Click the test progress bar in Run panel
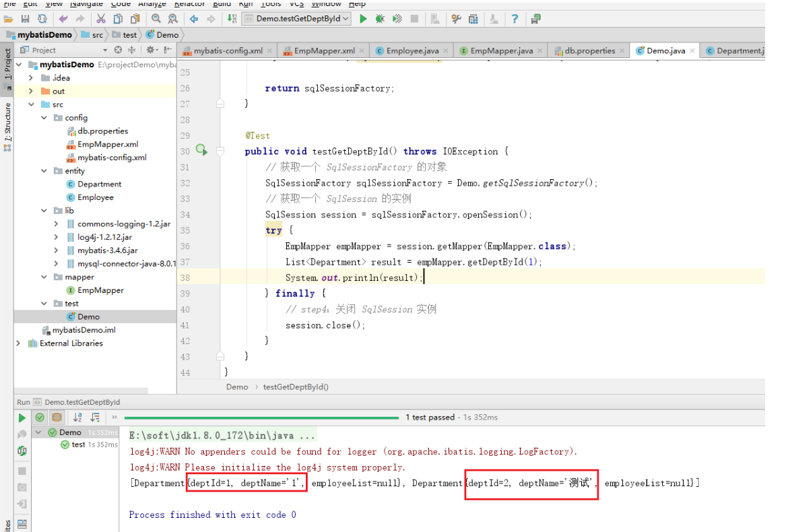 click(261, 418)
